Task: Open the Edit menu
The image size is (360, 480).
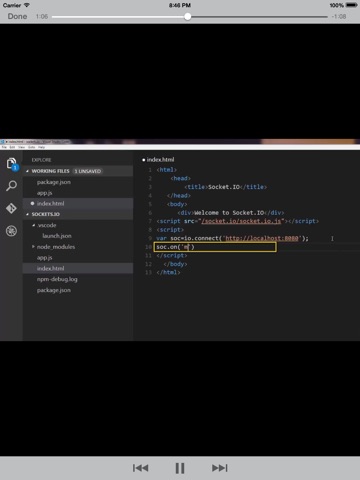Action: coord(12,147)
